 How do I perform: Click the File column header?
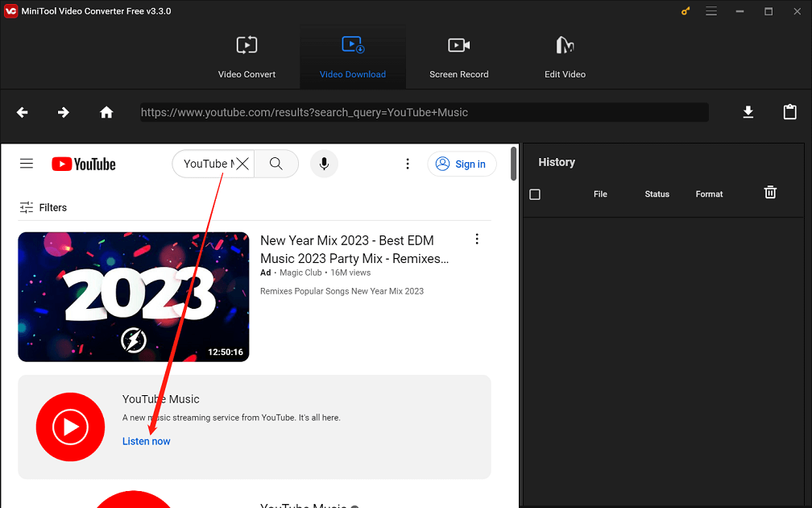(x=600, y=194)
